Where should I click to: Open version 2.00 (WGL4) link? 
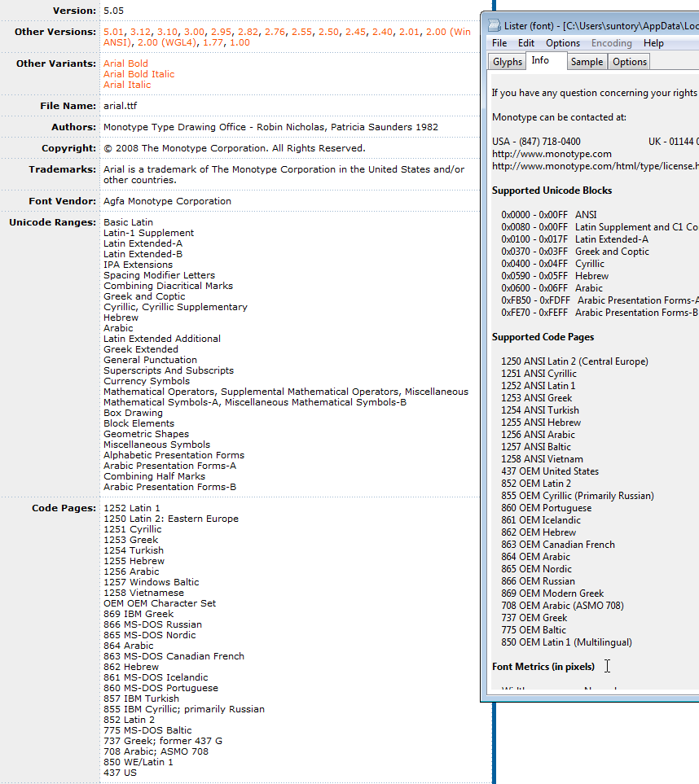[167, 42]
